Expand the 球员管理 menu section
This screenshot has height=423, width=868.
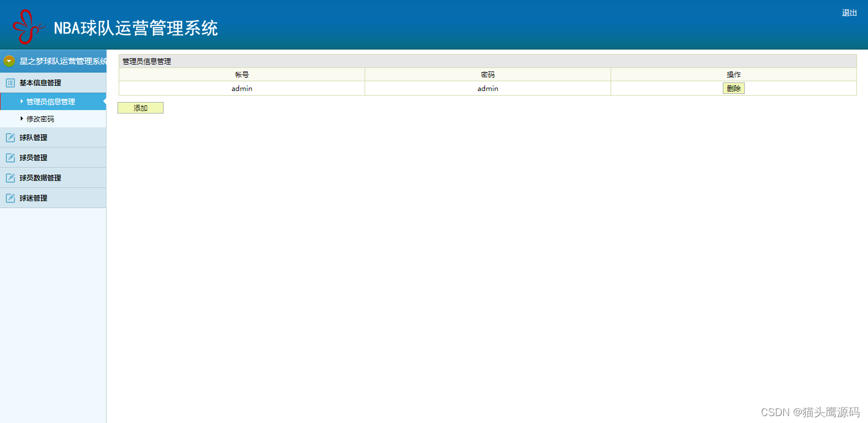pos(53,157)
